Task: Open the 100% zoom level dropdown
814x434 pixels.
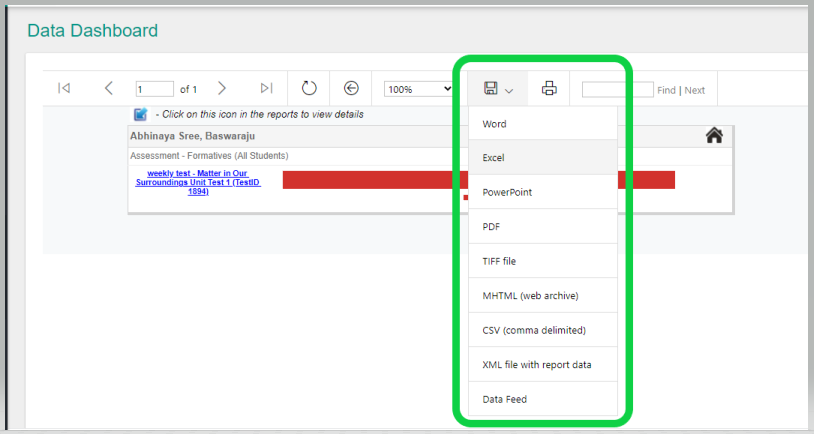Action: tap(418, 89)
